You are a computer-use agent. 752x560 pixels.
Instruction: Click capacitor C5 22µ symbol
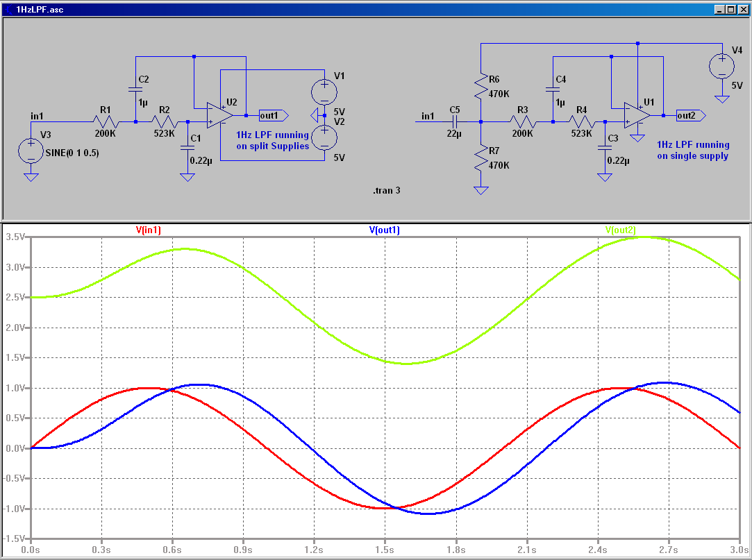click(455, 121)
